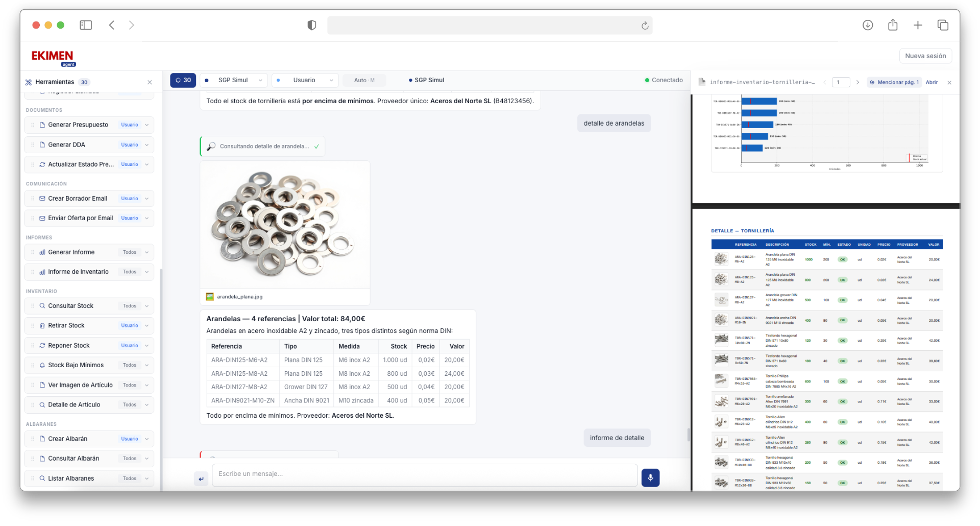
Task: Toggle the Auto mode selector
Action: coord(364,80)
